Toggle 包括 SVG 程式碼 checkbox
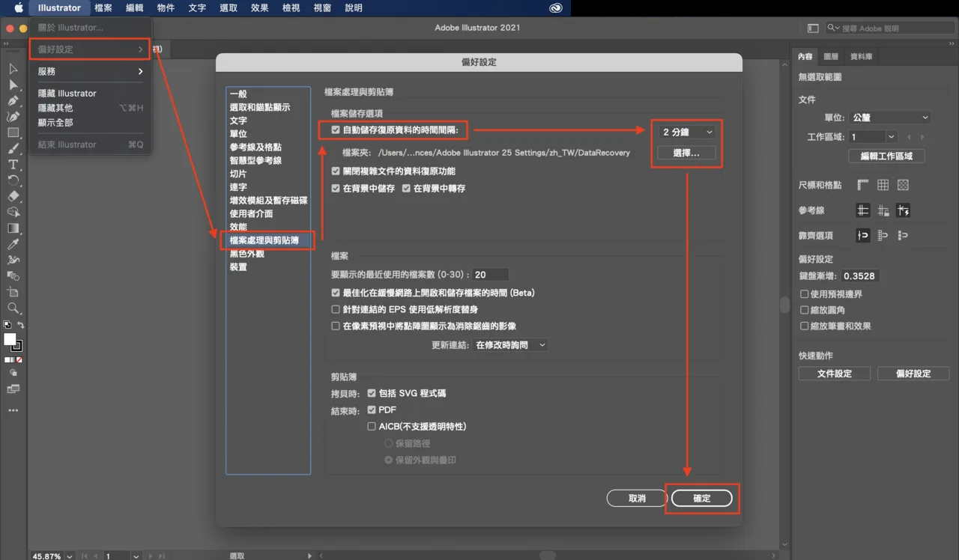 [372, 393]
